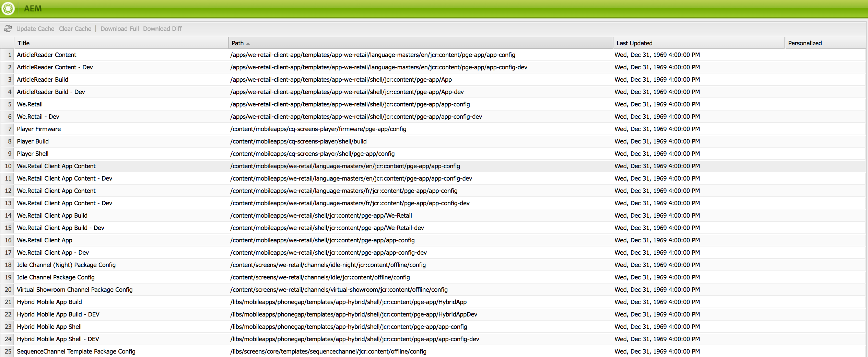
Task: Click the sequencechannel offline config path
Action: coord(328,352)
